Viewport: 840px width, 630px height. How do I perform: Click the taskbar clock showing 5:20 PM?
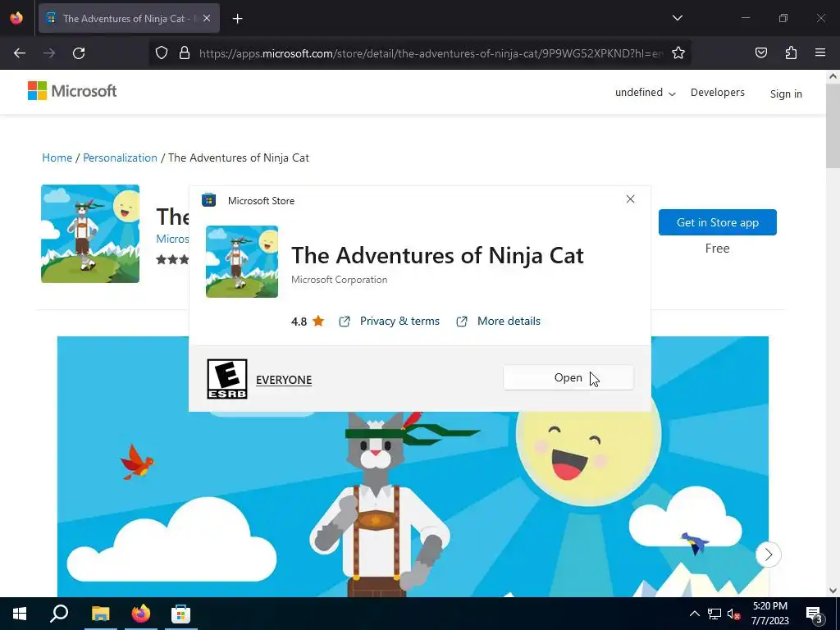(x=769, y=614)
